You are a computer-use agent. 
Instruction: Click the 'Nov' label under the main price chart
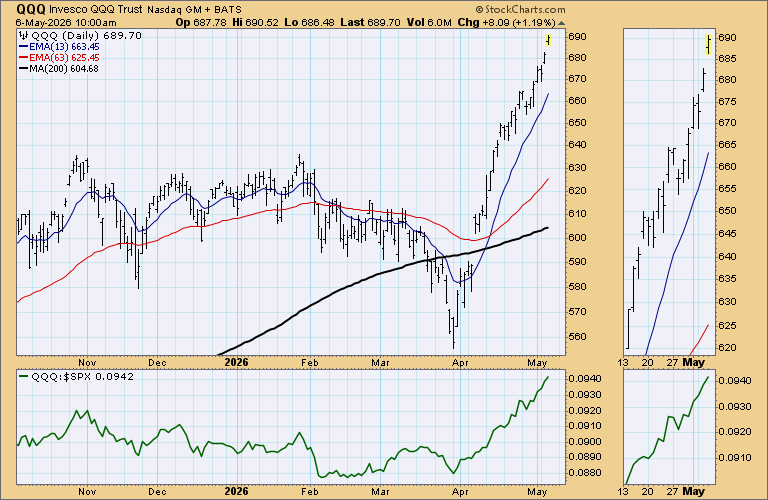(x=87, y=363)
